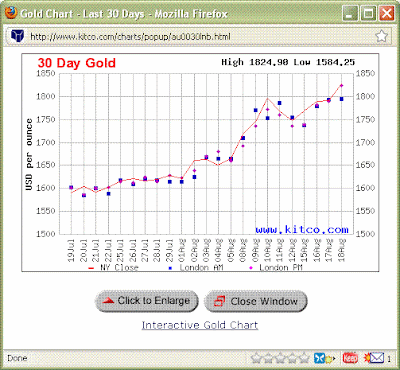Image resolution: width=400 pixels, height=370 pixels.
Task: Click the 19Jul date label on the x-axis
Action: [71, 250]
